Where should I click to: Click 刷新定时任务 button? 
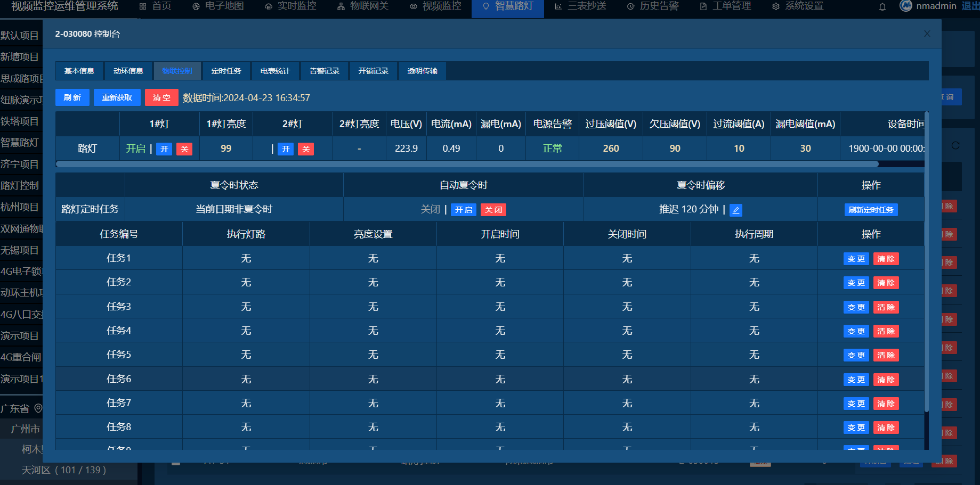pos(871,210)
